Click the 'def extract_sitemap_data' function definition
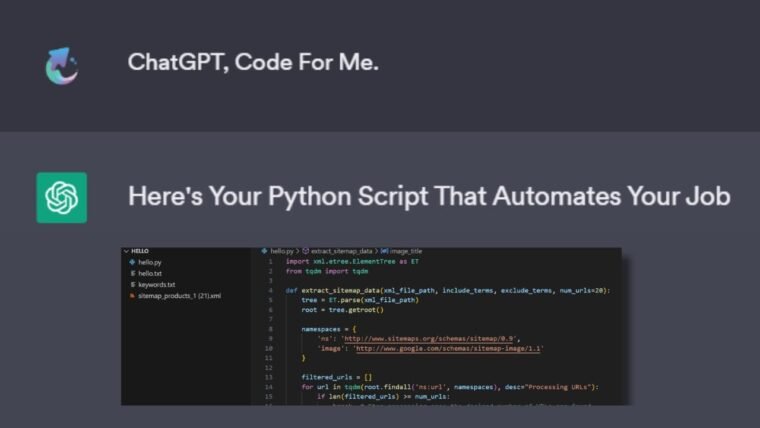760x428 pixels. coord(448,291)
